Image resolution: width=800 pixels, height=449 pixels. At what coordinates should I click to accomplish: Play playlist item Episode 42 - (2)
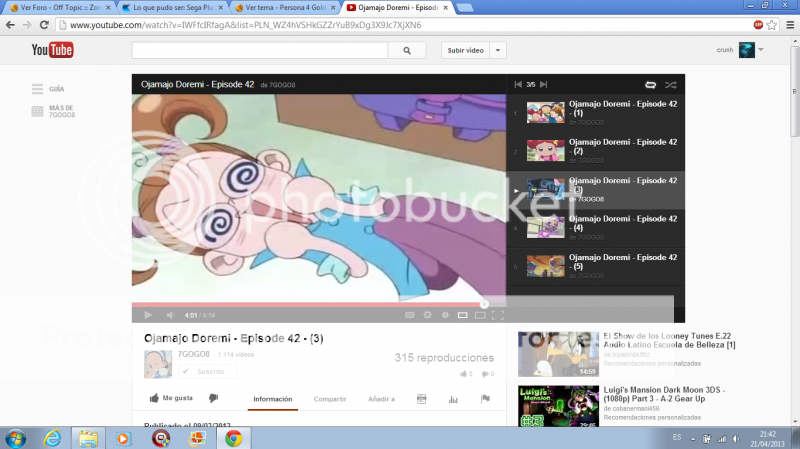point(595,152)
